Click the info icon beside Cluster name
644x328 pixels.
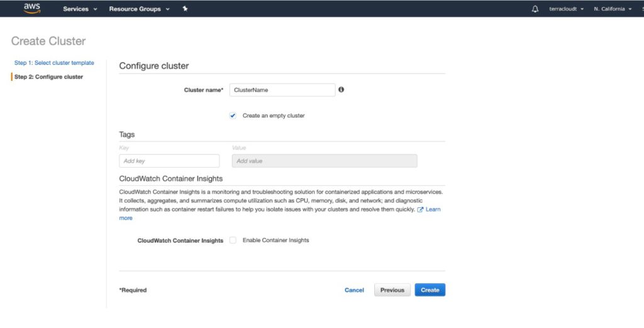pyautogui.click(x=341, y=90)
